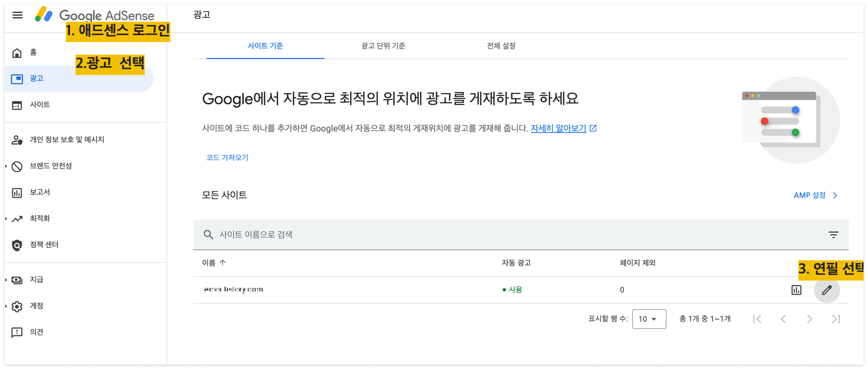Click the 최적화 trend-line icon
The height and width of the screenshot is (369, 868).
(x=17, y=219)
